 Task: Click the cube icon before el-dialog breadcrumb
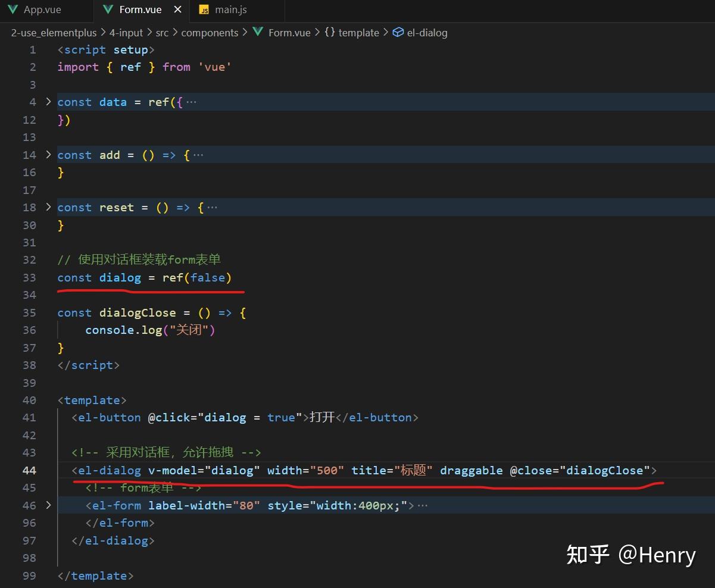[x=398, y=32]
